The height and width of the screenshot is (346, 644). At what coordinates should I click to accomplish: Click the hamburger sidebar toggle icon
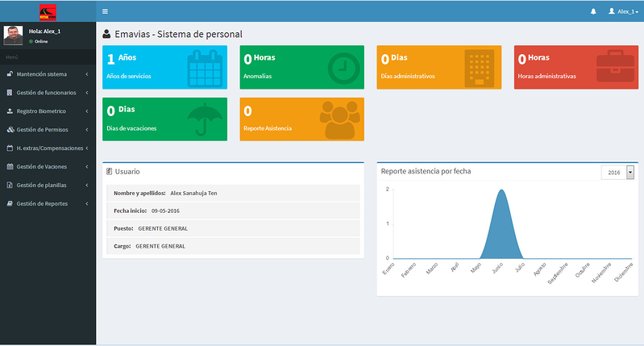click(x=106, y=11)
